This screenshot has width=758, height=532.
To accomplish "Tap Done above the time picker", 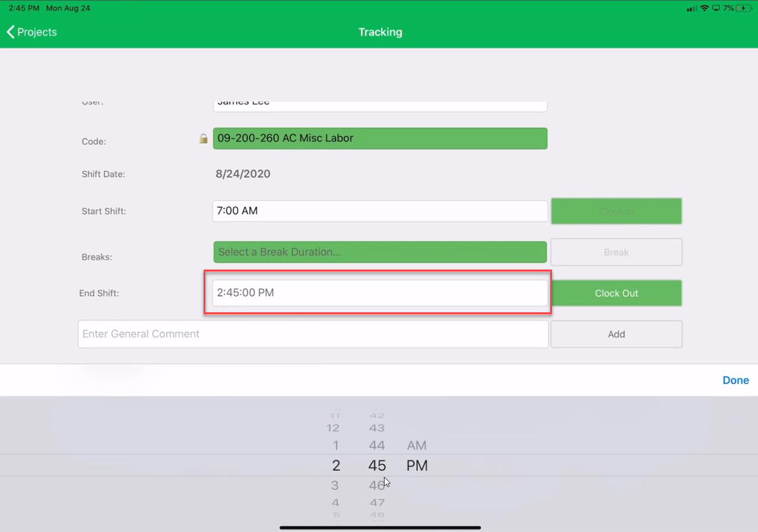I will (735, 380).
